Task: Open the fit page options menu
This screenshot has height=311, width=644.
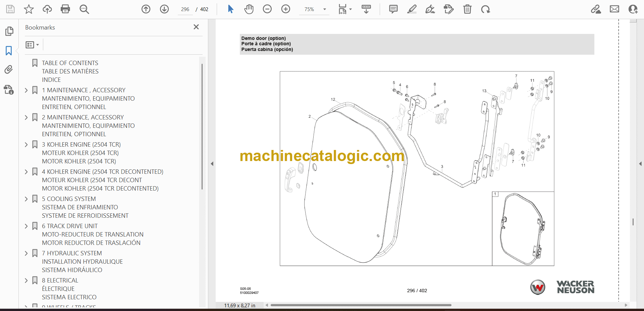Action: [x=345, y=9]
